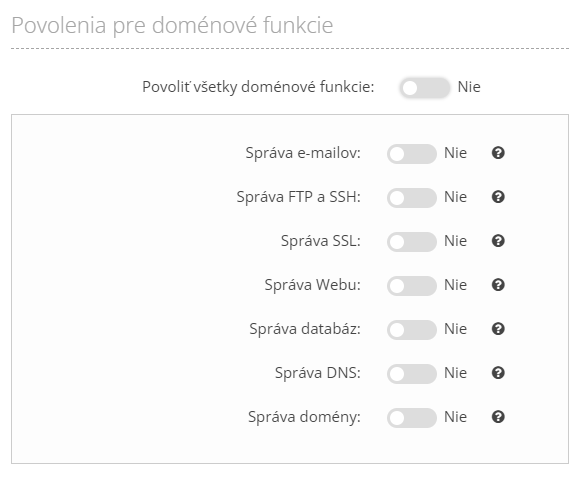581x480 pixels.
Task: Click the Povoliť všetky doménové funkcie label
Action: [258, 87]
